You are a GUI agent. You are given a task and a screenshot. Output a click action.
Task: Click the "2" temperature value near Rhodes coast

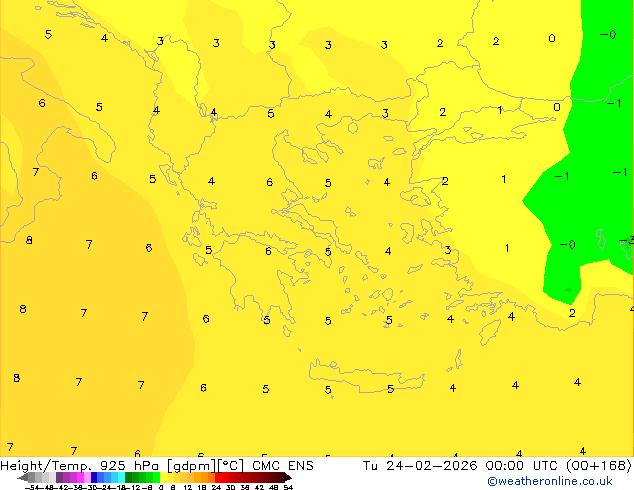(x=572, y=313)
